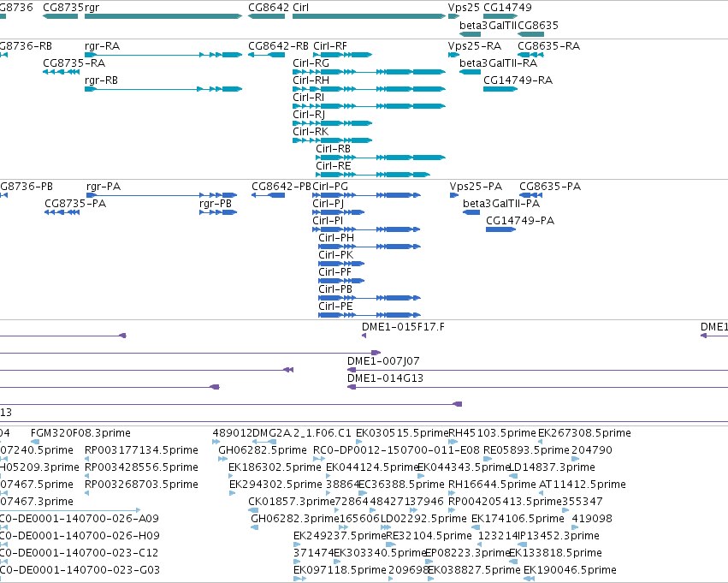The height and width of the screenshot is (583, 728).
Task: Select the CG8642-PB protein label
Action: pos(281,187)
